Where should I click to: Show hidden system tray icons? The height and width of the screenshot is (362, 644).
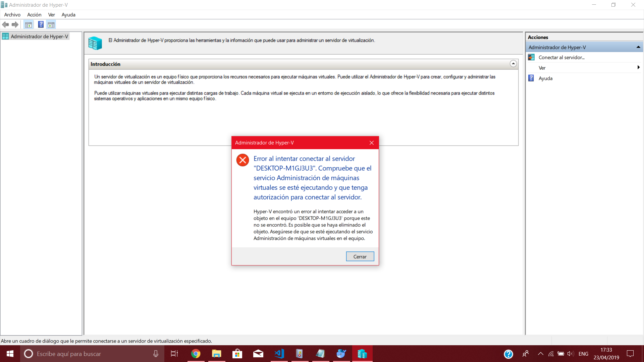pos(540,354)
